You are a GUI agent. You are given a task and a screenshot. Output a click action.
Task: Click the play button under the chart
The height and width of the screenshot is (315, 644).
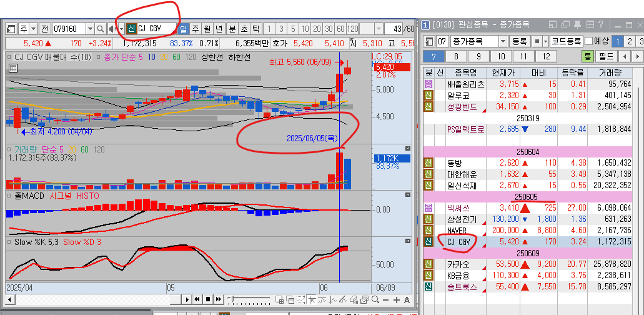pos(187,299)
